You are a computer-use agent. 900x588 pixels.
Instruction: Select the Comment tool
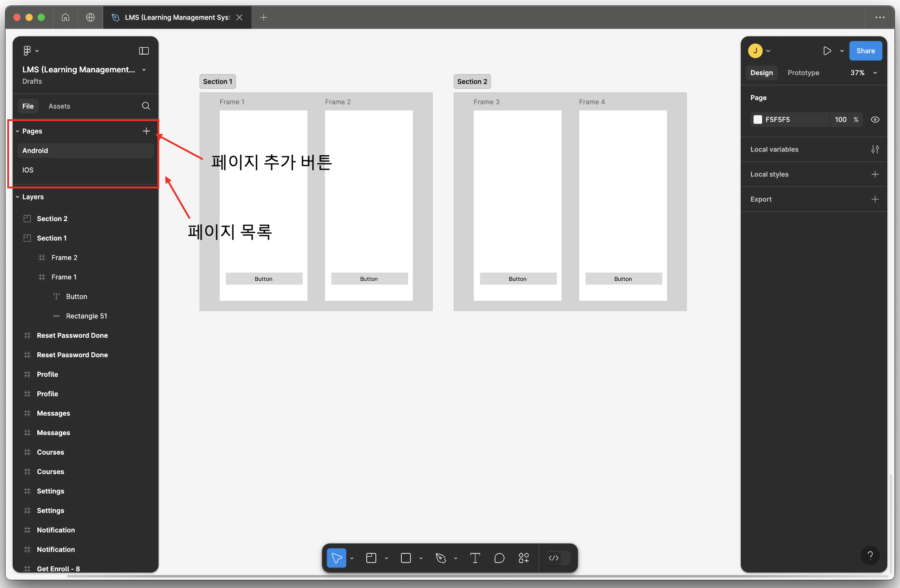(499, 558)
